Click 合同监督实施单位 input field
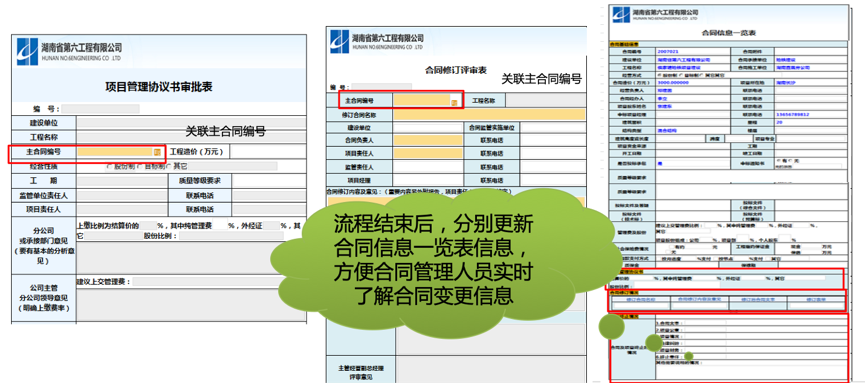This screenshot has width=865, height=383. [x=552, y=127]
